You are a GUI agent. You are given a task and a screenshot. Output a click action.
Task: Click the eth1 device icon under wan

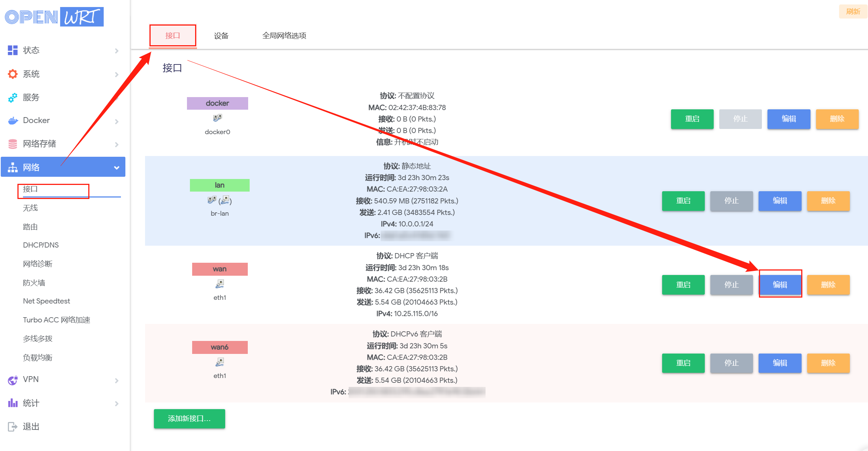(x=220, y=284)
